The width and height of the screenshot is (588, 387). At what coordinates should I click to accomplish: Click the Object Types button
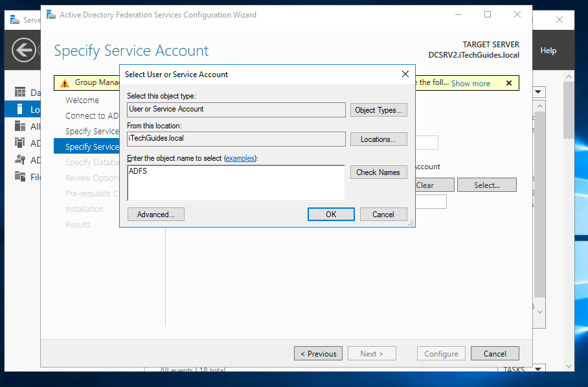(378, 110)
